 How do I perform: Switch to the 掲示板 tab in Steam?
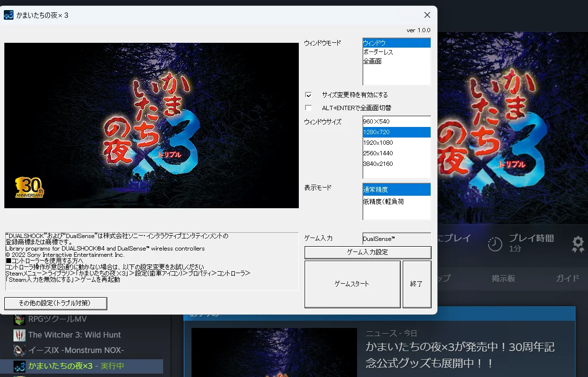point(503,278)
